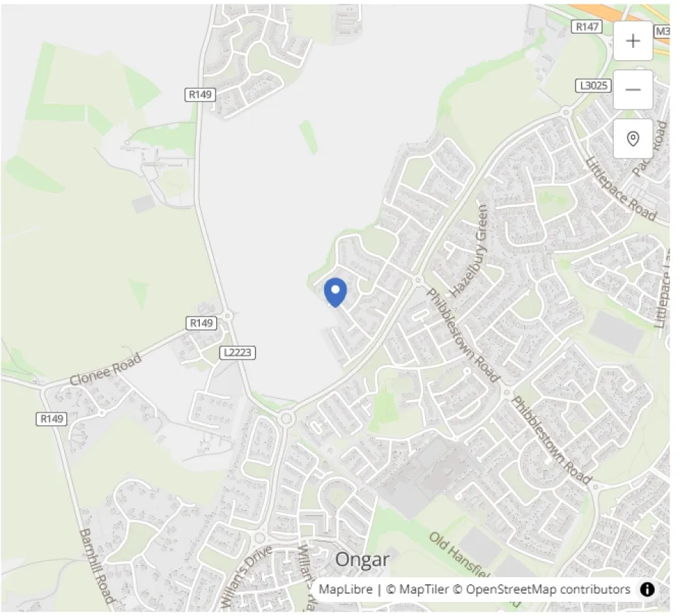Open the MapLibre attribution link

click(x=345, y=589)
